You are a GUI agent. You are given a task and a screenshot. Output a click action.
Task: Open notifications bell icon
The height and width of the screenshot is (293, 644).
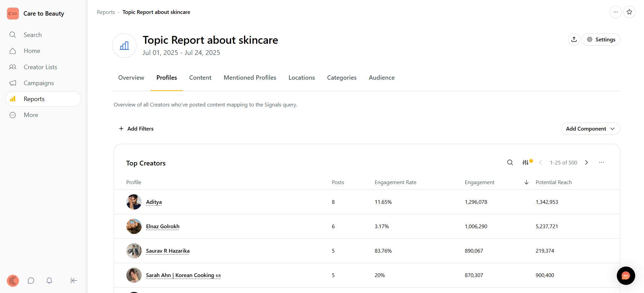click(x=49, y=280)
